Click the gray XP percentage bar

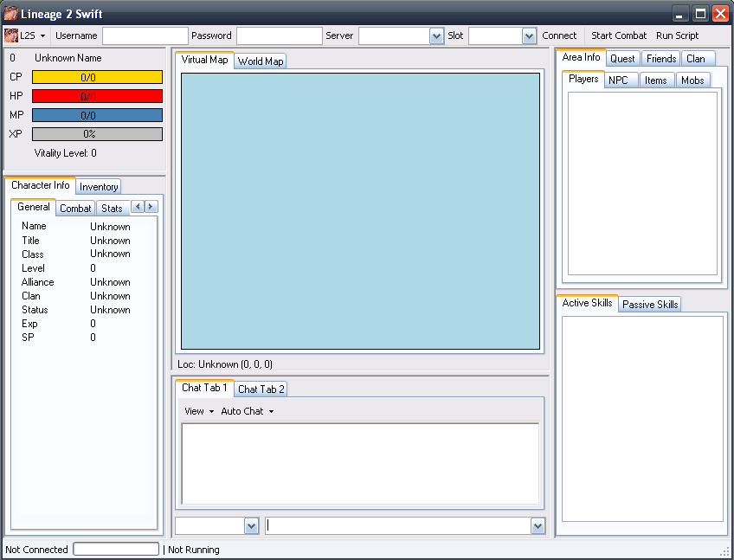pyautogui.click(x=97, y=134)
